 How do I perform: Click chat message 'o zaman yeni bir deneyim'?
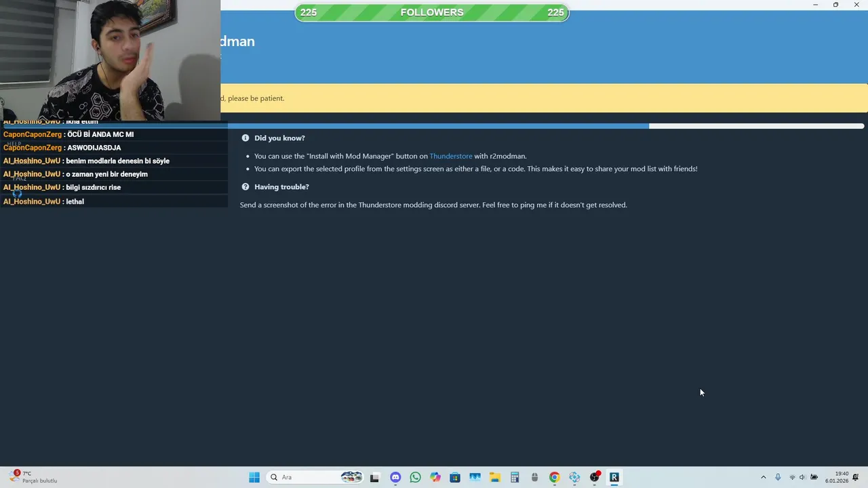[106, 174]
